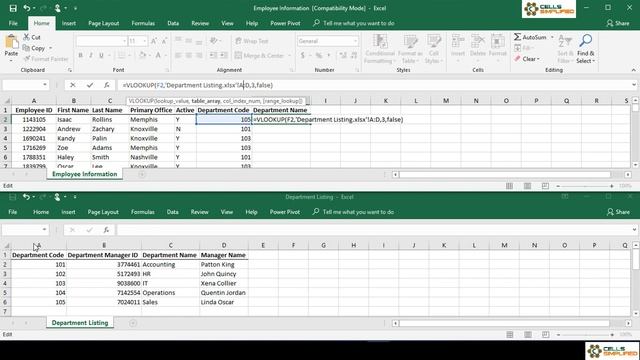Click the Copy button in Clipboard group
Viewport: 640px width, 360px height.
(x=34, y=48)
